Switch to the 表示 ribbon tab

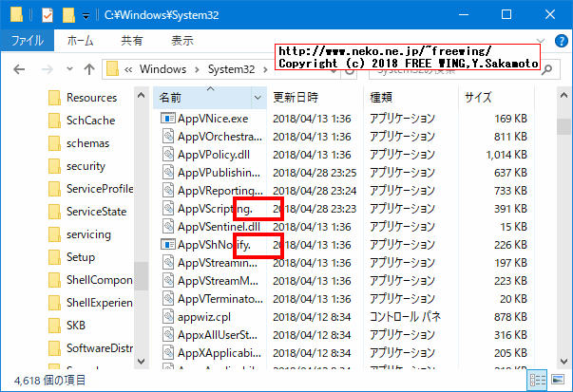click(182, 41)
